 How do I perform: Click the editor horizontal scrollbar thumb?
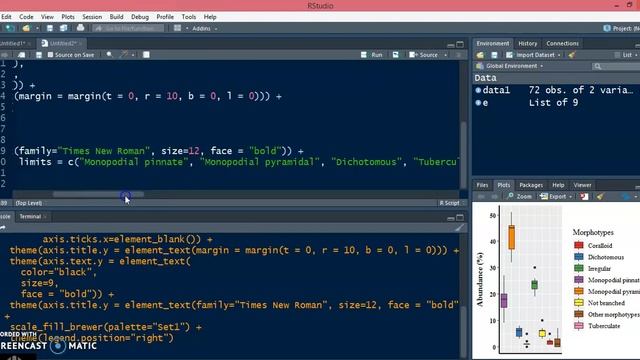click(98, 195)
